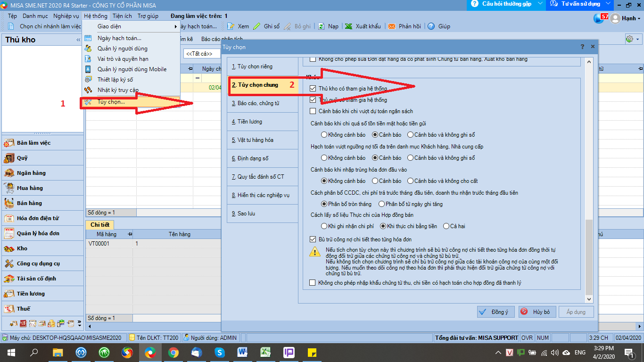
Task: Open Phản hồi feedback envelope icon
Action: [391, 26]
